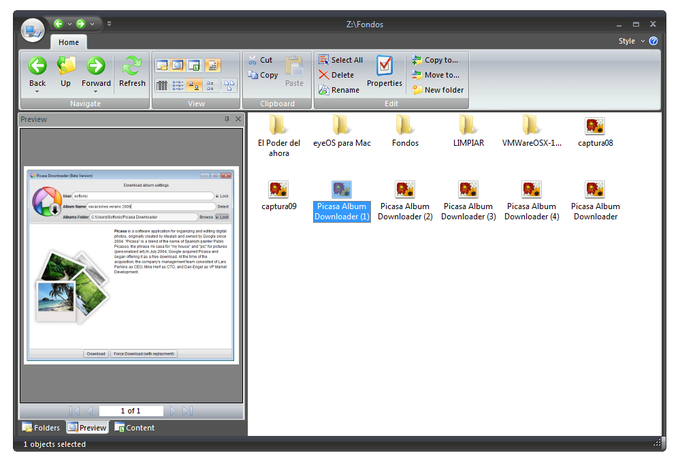Switch to the Preview bottom tab
Viewport: 680px width, 470px height.
[x=87, y=428]
